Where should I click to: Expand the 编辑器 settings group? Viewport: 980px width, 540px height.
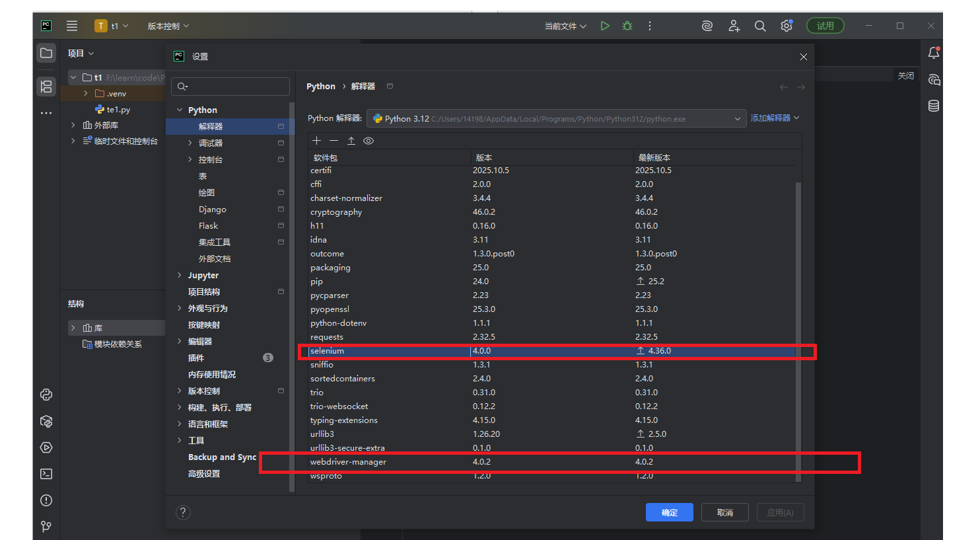180,341
